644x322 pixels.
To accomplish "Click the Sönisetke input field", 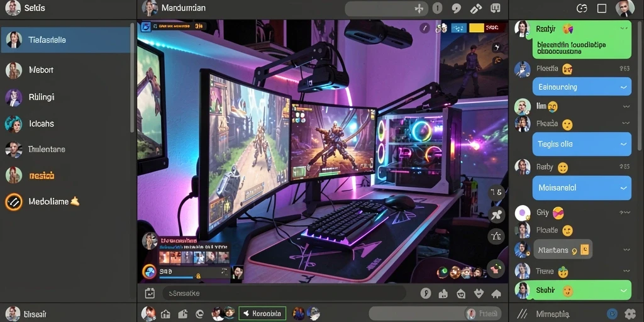I will 284,293.
